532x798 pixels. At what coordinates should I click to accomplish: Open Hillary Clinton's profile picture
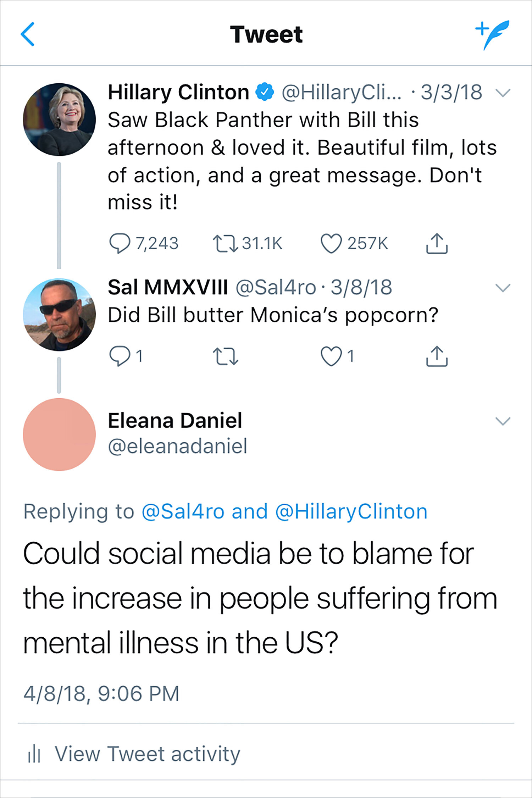coord(59,120)
